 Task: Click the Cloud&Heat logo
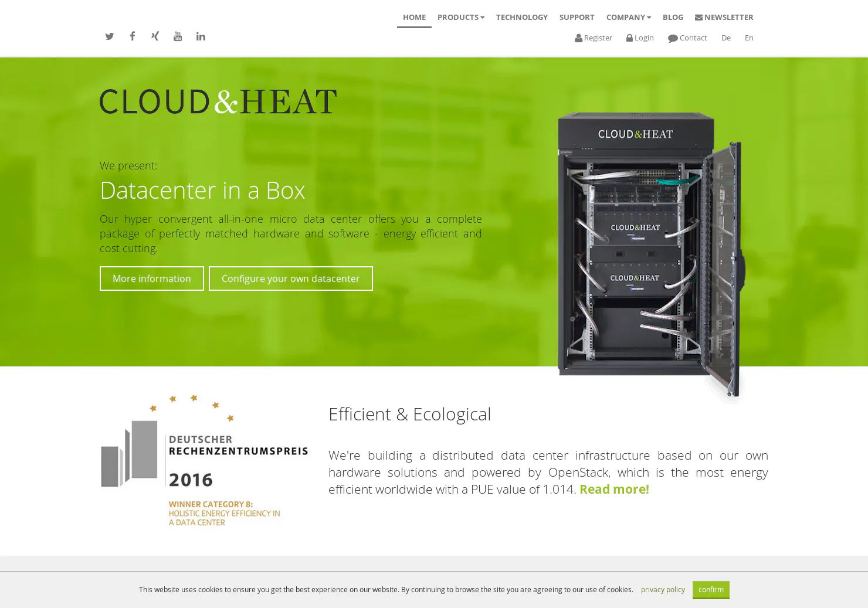pos(218,101)
